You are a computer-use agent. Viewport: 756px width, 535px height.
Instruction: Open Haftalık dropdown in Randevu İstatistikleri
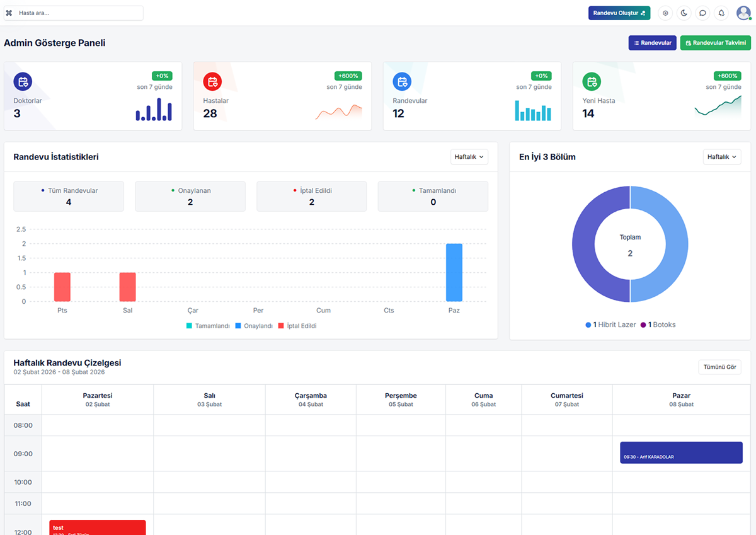[x=469, y=157]
